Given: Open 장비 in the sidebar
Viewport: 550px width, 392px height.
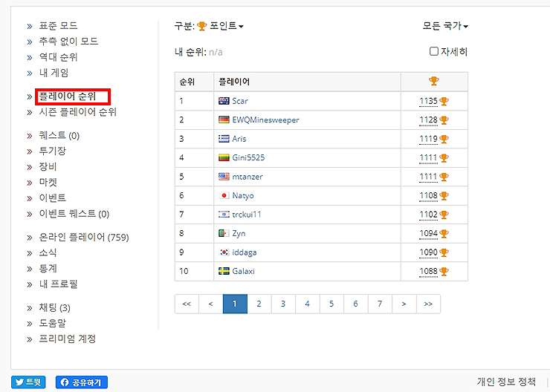Looking at the screenshot, I should [x=48, y=167].
